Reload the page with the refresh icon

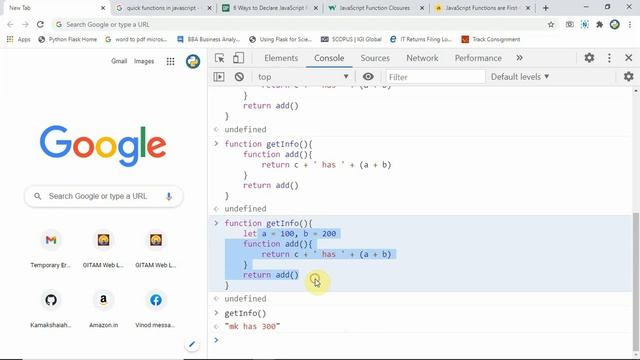tap(40, 24)
